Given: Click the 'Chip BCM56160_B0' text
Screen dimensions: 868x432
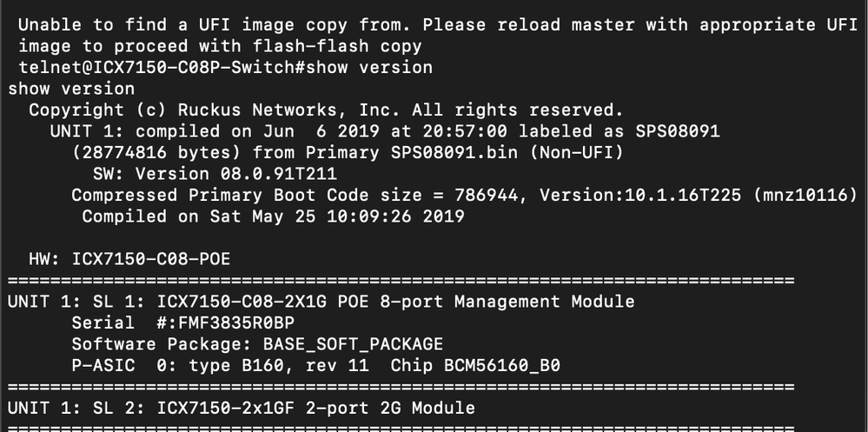Looking at the screenshot, I should pyautogui.click(x=474, y=366).
